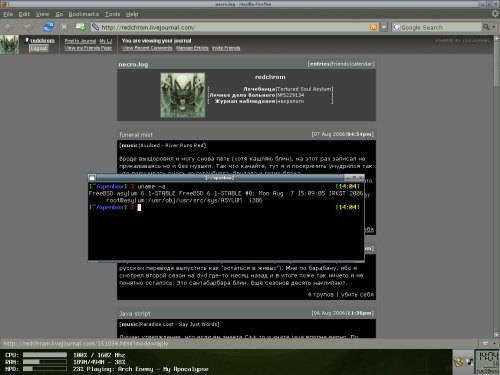Open the File menu

pyautogui.click(x=8, y=14)
